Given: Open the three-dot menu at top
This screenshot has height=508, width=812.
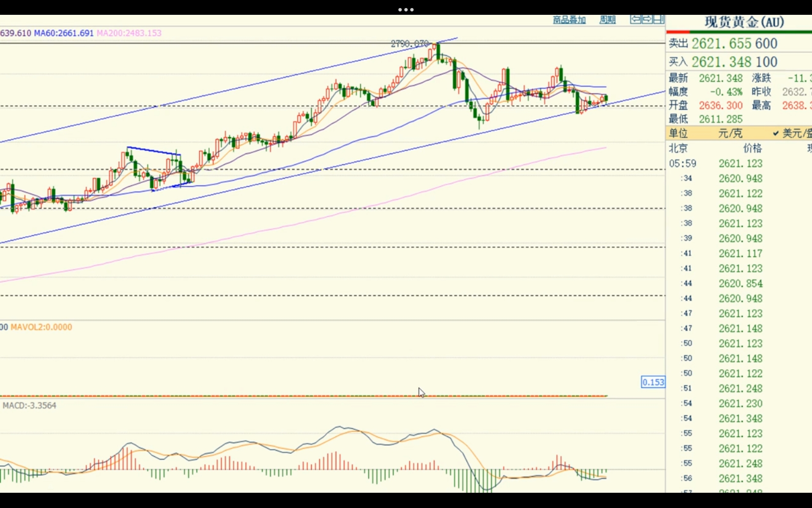Looking at the screenshot, I should [x=406, y=9].
